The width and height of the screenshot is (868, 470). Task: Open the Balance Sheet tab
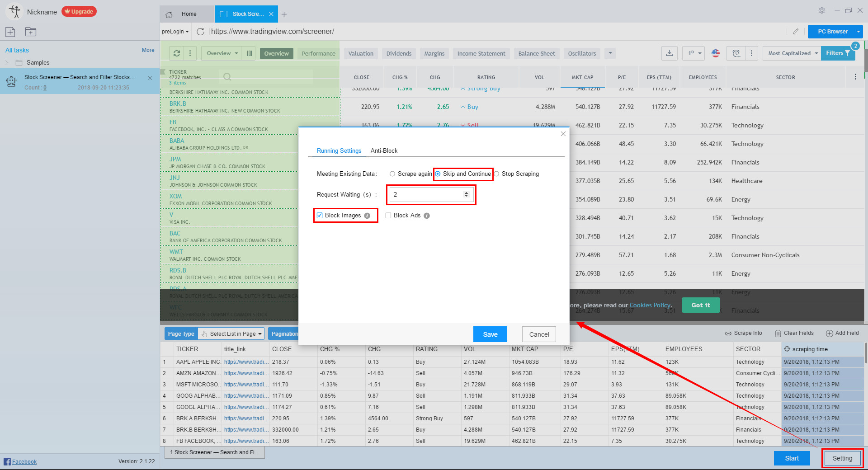pyautogui.click(x=537, y=54)
